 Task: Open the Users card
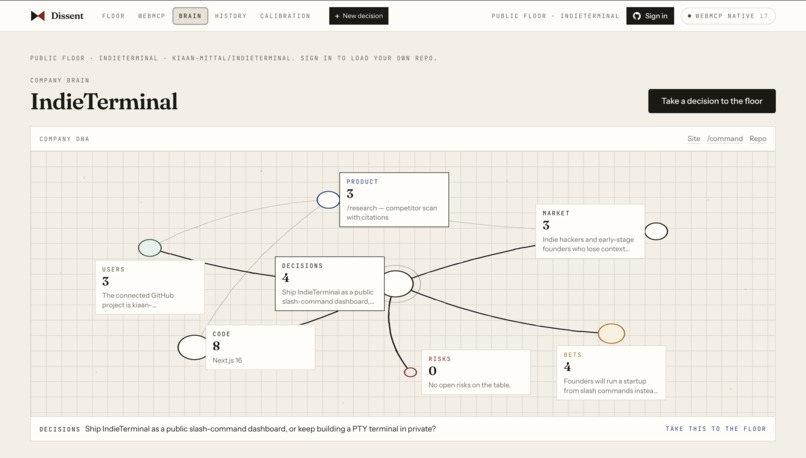click(150, 287)
